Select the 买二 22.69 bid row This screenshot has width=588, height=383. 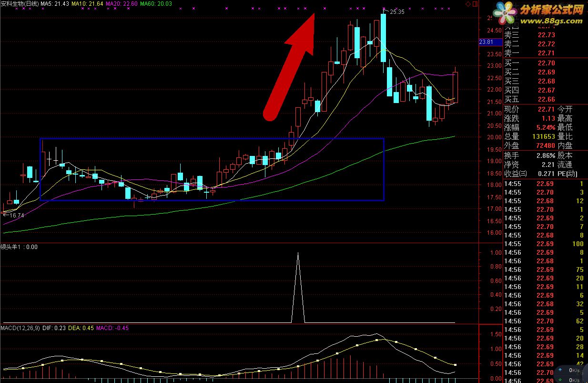pyautogui.click(x=546, y=72)
